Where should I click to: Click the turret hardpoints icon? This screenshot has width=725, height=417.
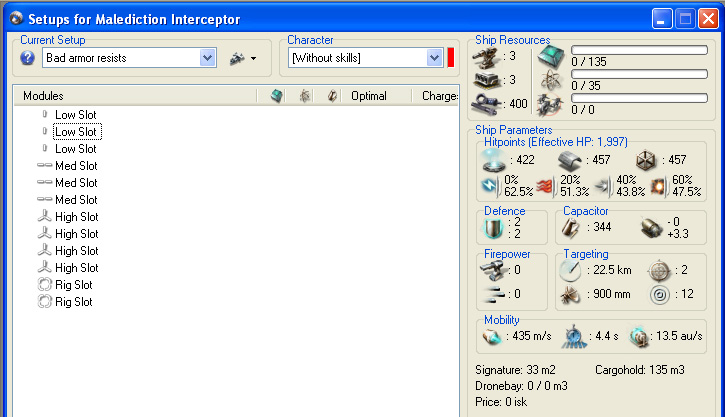click(x=486, y=57)
